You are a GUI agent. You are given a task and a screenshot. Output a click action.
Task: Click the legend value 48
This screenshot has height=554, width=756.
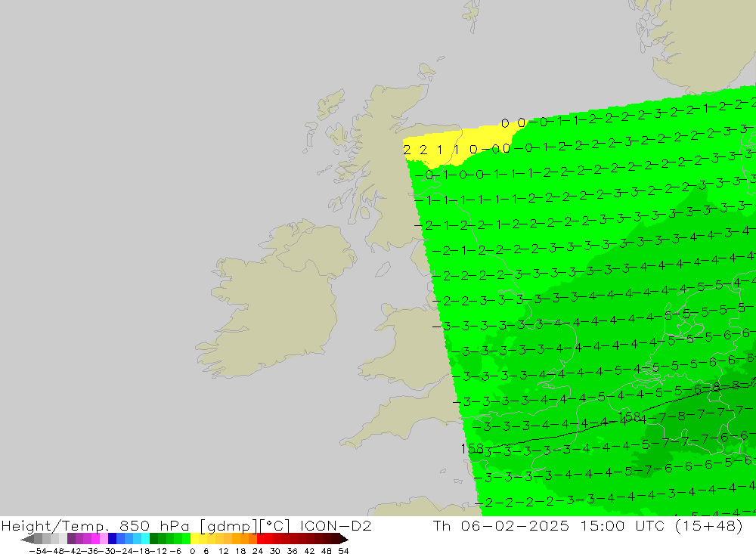326,551
